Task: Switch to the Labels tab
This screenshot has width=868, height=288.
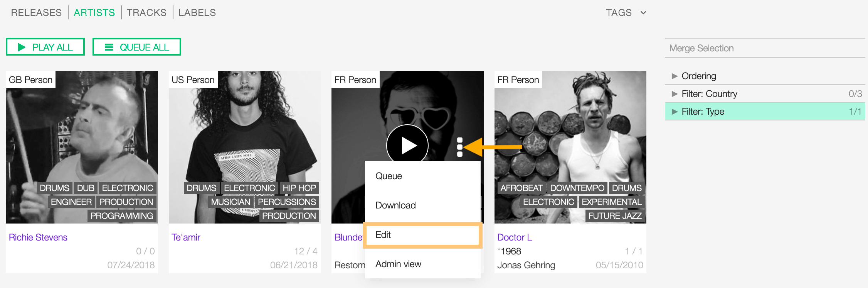Action: tap(197, 13)
